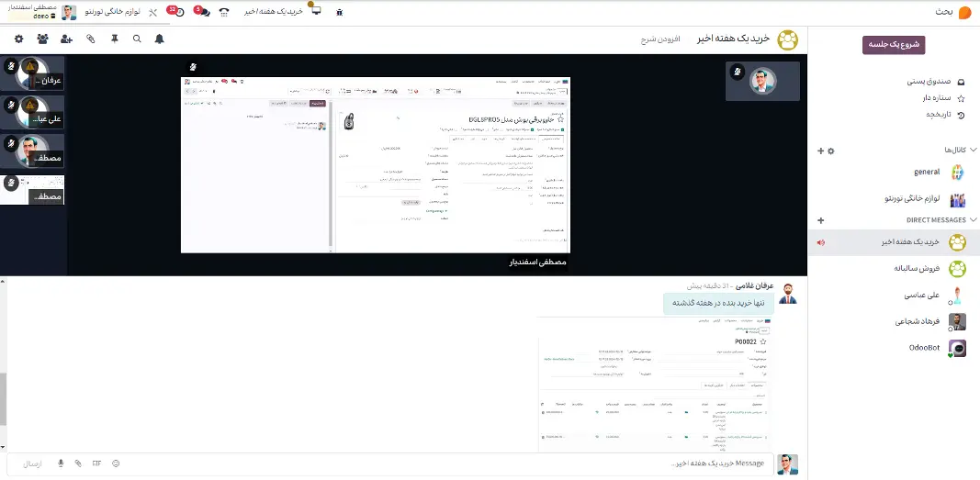Show member list icon
980x480 pixels.
point(43,39)
